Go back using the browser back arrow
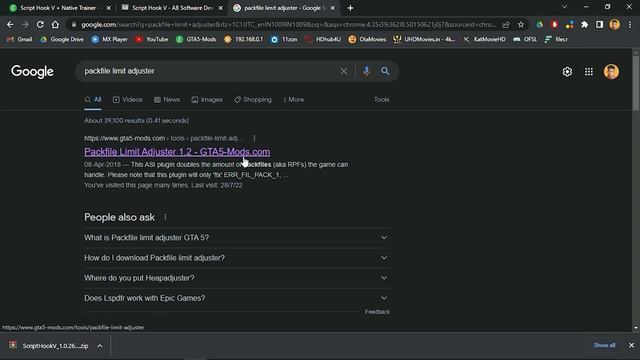The image size is (640, 360). point(10,24)
